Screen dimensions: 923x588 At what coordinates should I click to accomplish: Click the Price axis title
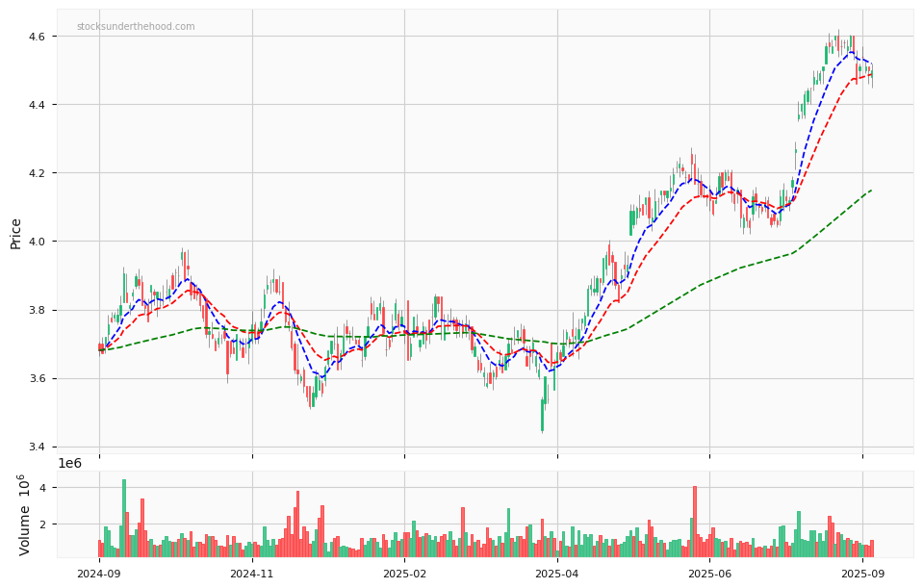coord(16,234)
